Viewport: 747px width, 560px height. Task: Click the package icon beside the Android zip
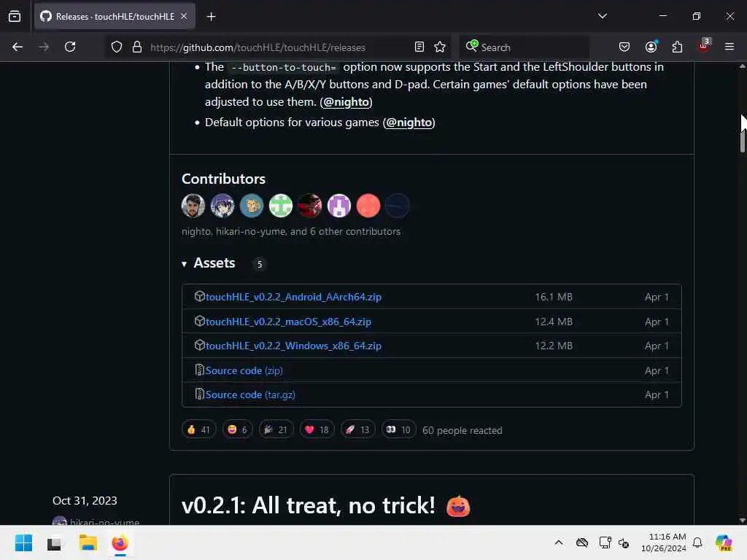click(200, 296)
